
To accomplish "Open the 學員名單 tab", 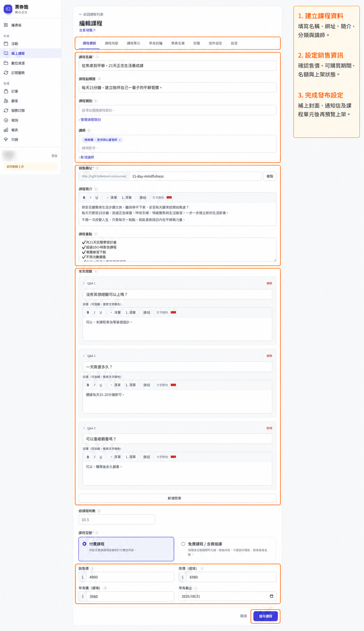I will tap(178, 43).
